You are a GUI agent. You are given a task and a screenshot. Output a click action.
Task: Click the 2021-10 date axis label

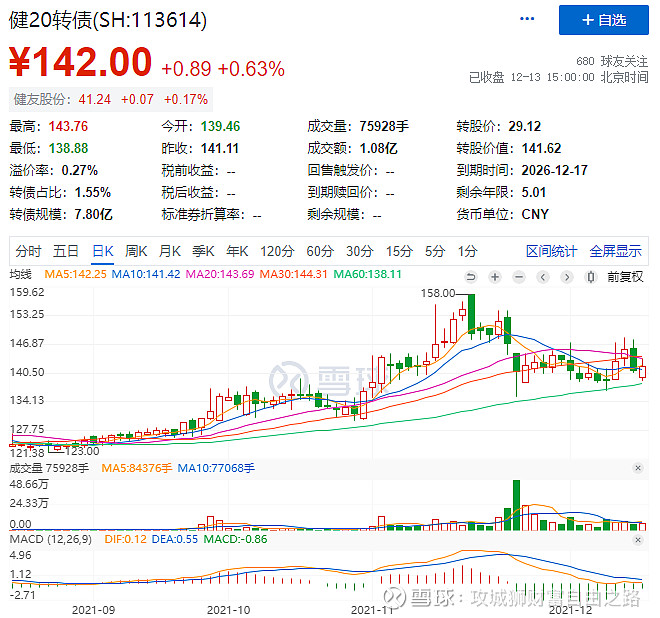tap(229, 610)
